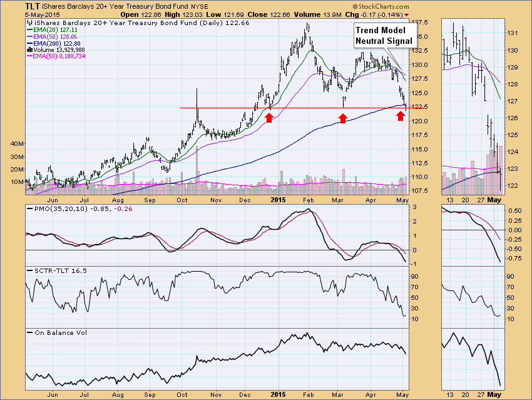
Task: Click the Close 122.66 value
Action: pos(269,14)
